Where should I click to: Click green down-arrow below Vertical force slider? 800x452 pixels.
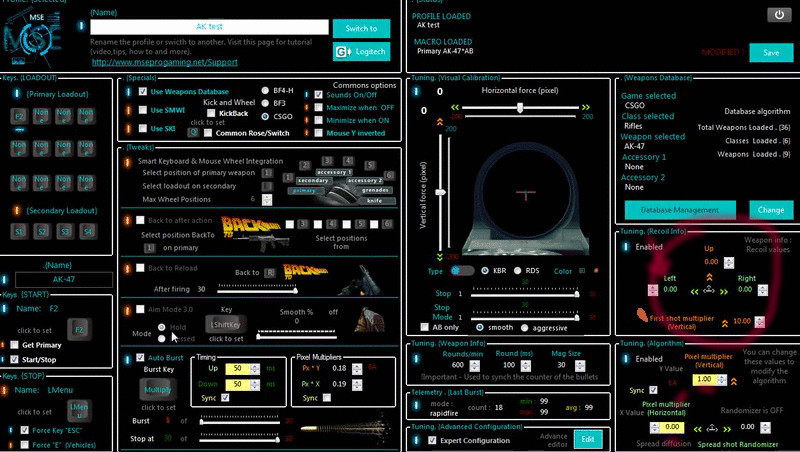(x=439, y=257)
